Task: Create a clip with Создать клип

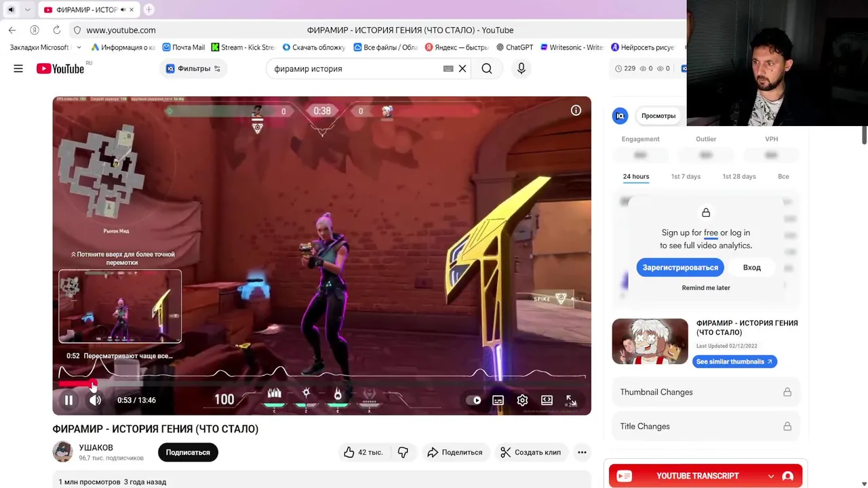Action: pyautogui.click(x=531, y=452)
